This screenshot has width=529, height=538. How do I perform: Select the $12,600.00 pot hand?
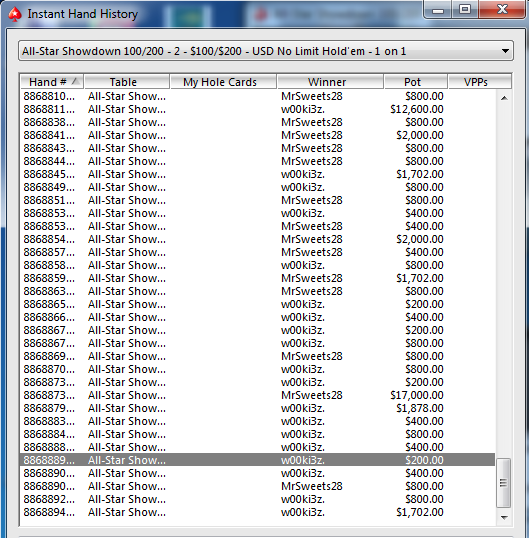(257, 109)
